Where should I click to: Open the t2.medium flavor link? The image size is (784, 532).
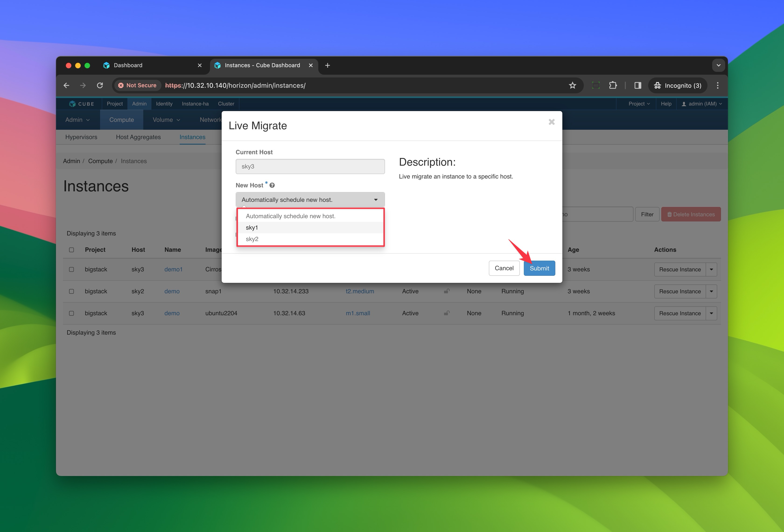(360, 291)
